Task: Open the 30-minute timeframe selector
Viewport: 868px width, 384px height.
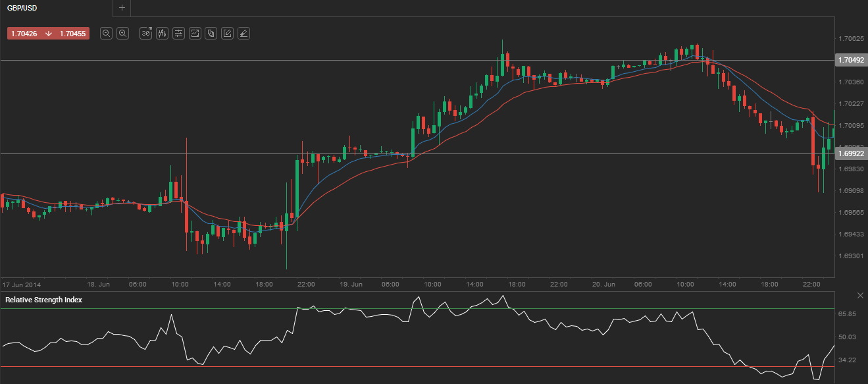Action: pos(146,33)
